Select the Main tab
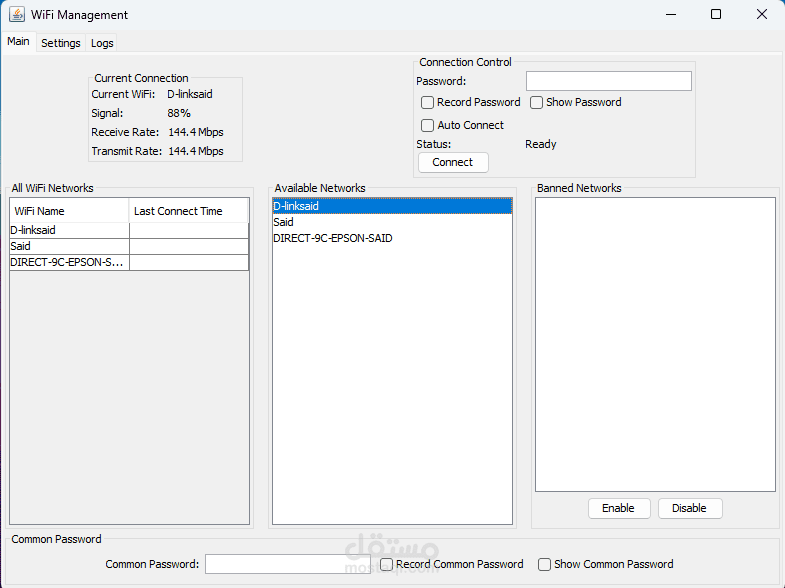 click(19, 42)
